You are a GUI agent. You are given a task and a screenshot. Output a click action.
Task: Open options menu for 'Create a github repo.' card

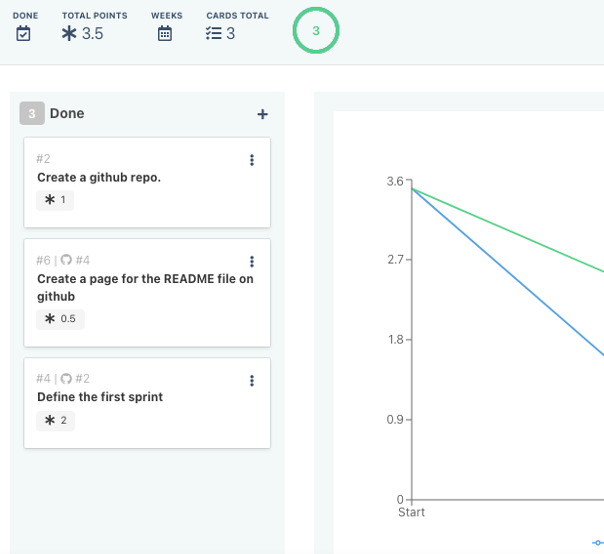(x=252, y=160)
